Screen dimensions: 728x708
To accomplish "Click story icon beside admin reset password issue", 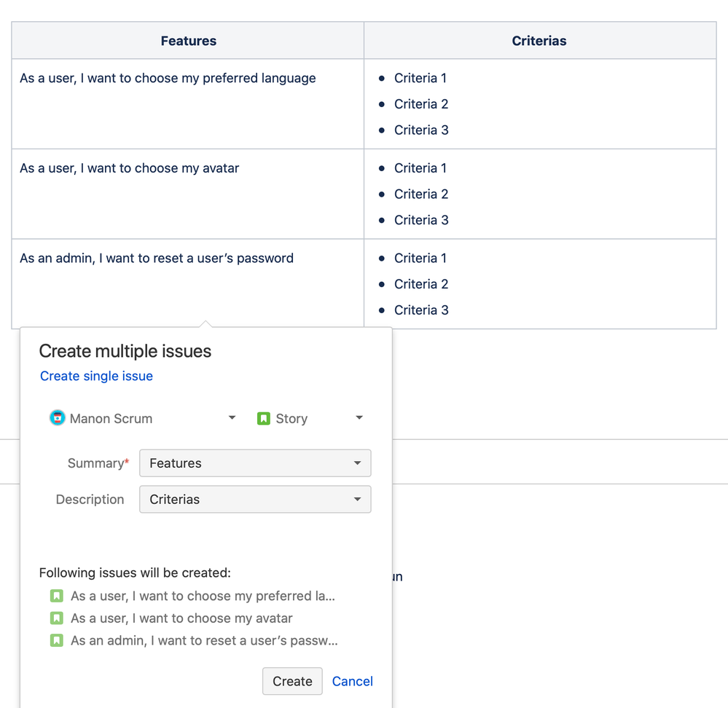I will coord(56,641).
